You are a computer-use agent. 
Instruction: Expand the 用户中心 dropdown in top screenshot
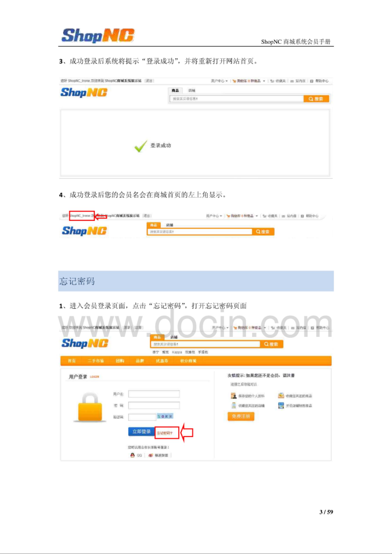coord(219,81)
